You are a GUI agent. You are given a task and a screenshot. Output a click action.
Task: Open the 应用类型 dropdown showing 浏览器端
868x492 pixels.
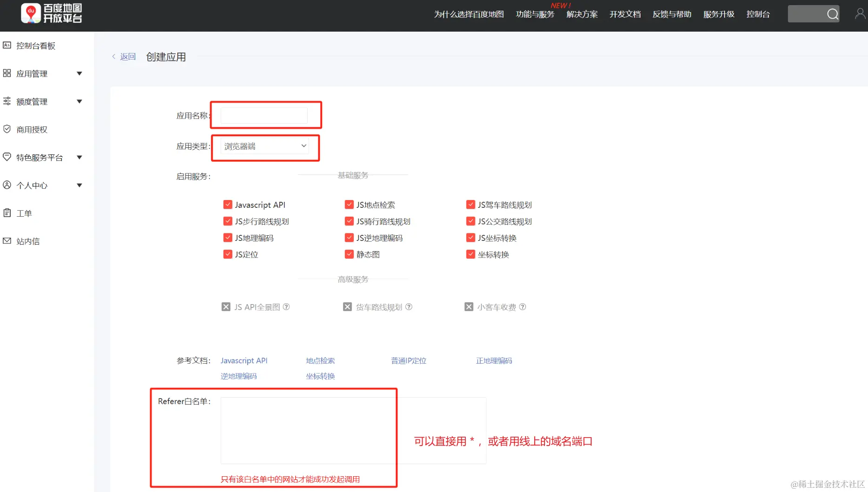pyautogui.click(x=264, y=146)
